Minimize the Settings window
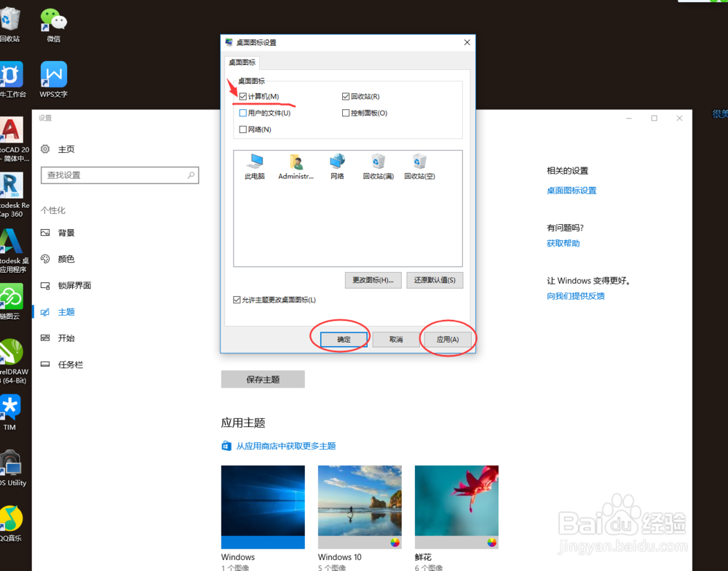The height and width of the screenshot is (571, 728). click(x=629, y=119)
